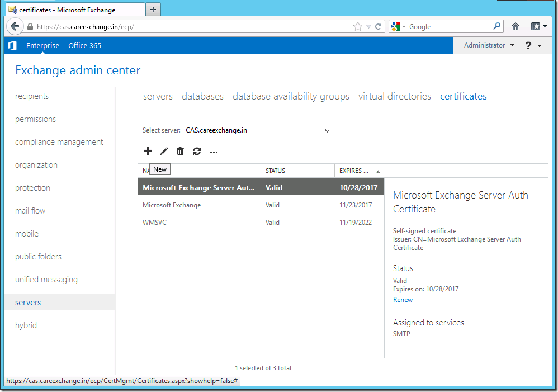
Task: Open mail flow in the left navigation
Action: pos(30,211)
